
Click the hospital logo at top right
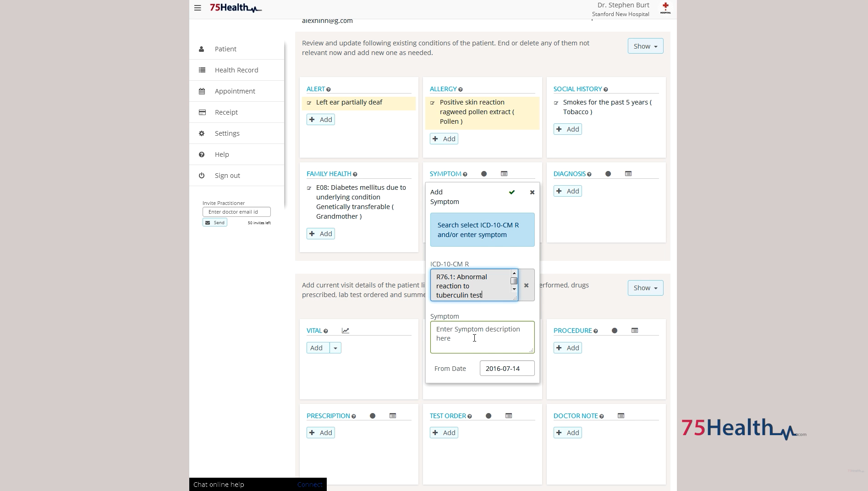665,8
